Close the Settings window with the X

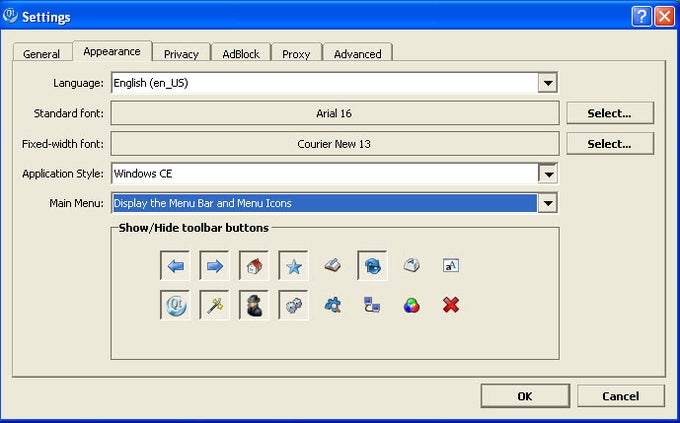(664, 16)
